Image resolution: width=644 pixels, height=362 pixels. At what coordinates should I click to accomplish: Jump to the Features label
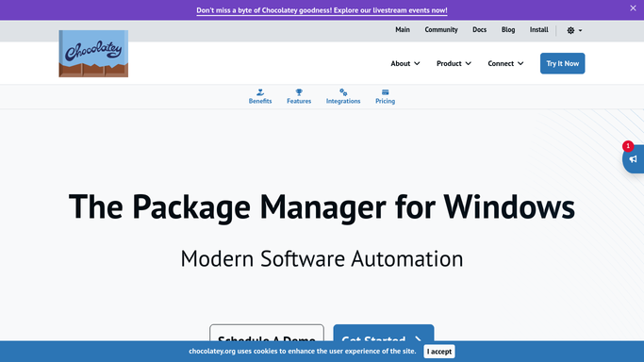[x=299, y=101]
